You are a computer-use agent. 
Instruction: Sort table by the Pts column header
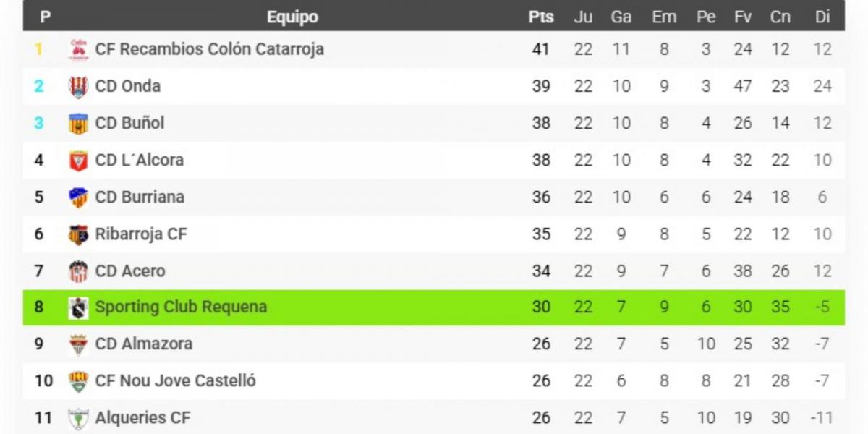tap(541, 17)
